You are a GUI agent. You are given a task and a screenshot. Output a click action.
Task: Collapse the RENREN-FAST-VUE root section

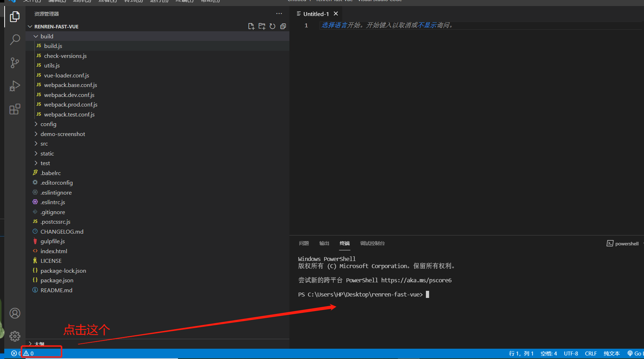pos(157,27)
